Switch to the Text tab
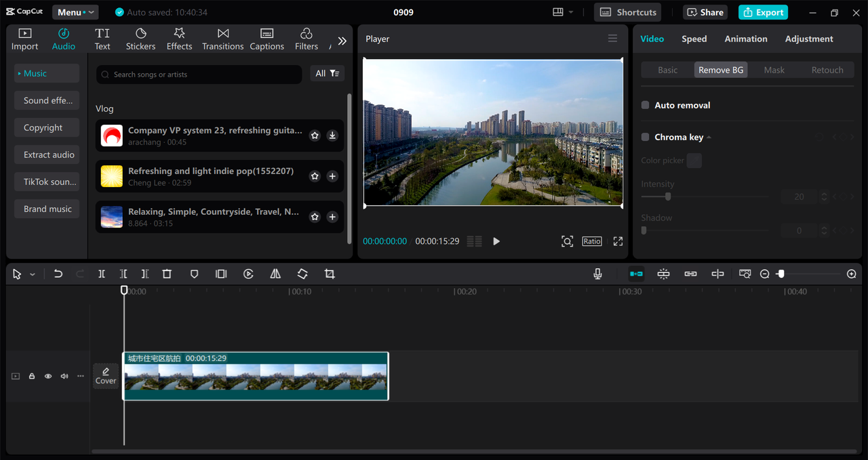The image size is (868, 460). pos(102,39)
